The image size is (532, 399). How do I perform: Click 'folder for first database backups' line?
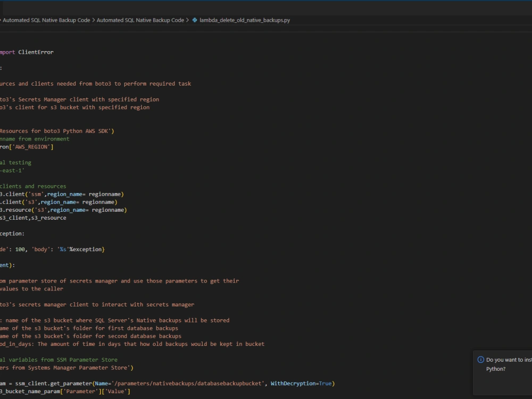[89, 328]
